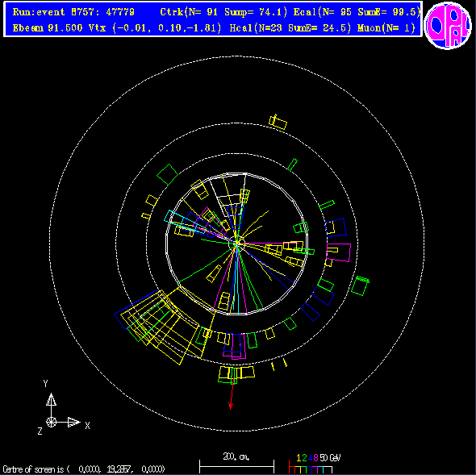Click the Ctrk(N= 91 Sump= 74.1) readout
The image size is (476, 475).
point(223,12)
